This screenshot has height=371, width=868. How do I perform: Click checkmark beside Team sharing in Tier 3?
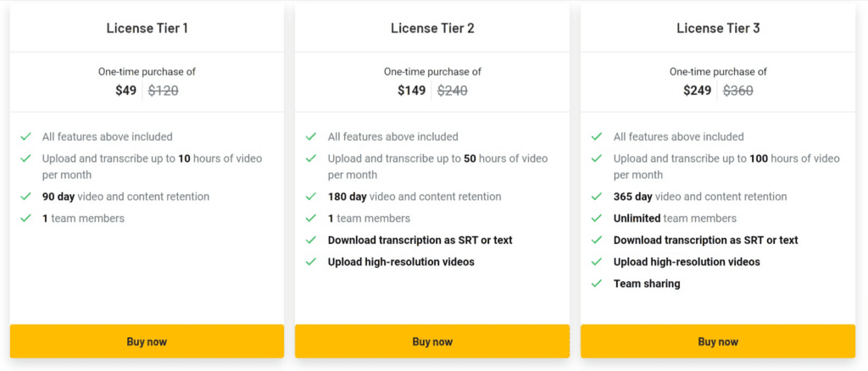[x=596, y=283]
